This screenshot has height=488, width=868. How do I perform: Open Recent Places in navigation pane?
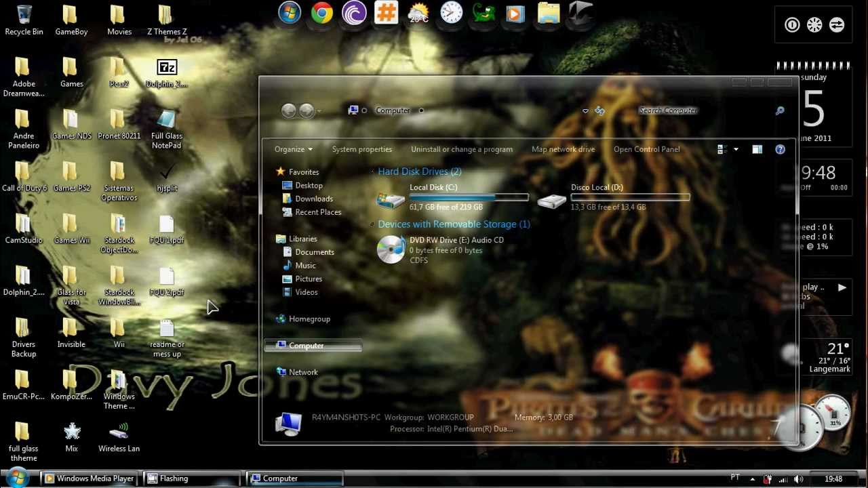(311, 212)
